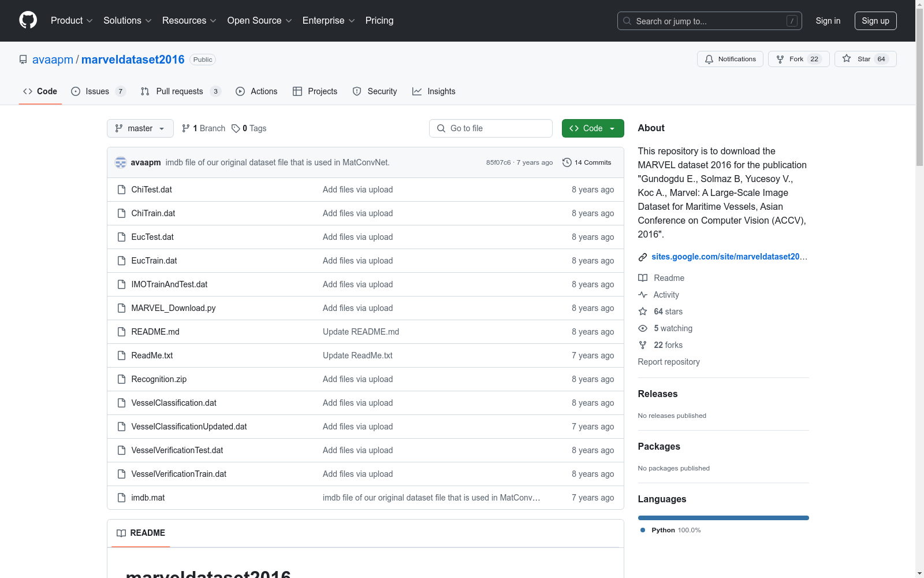Viewport: 924px width, 578px height.
Task: Switch to the Security tab
Action: coord(375,91)
